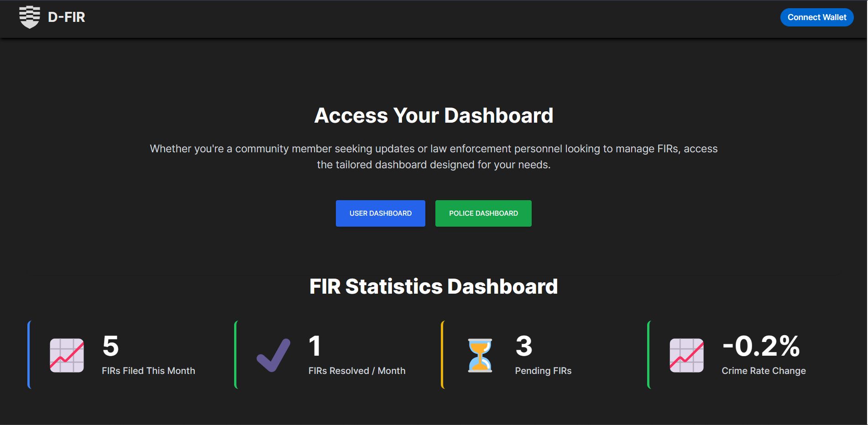The width and height of the screenshot is (868, 425).
Task: Select the 'Crime Rate Change' label
Action: tap(763, 371)
